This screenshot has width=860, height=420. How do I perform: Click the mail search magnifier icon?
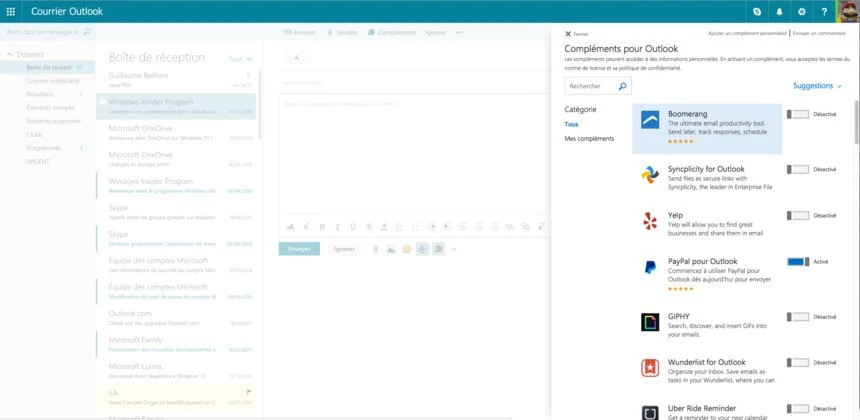click(x=86, y=32)
